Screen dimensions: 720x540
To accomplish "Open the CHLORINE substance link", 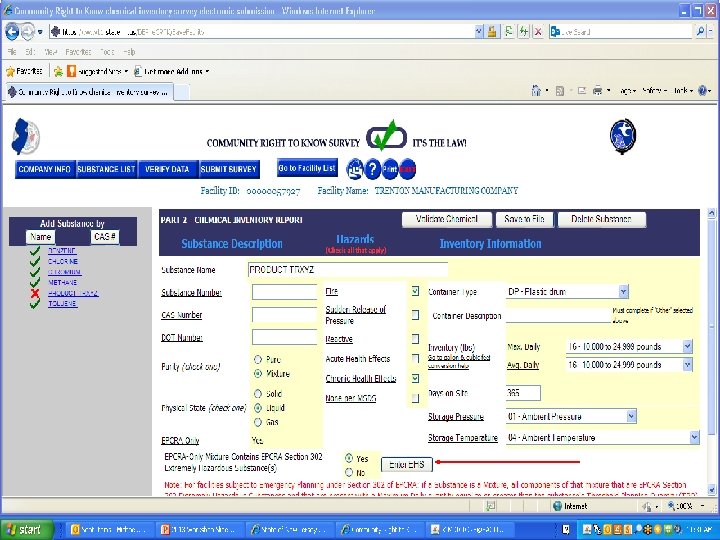I will pos(63,261).
